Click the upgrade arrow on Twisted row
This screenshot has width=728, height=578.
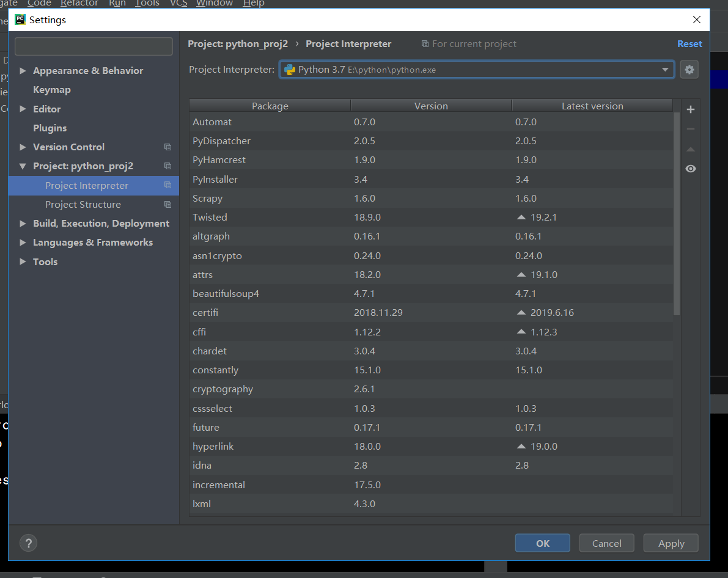[521, 218]
